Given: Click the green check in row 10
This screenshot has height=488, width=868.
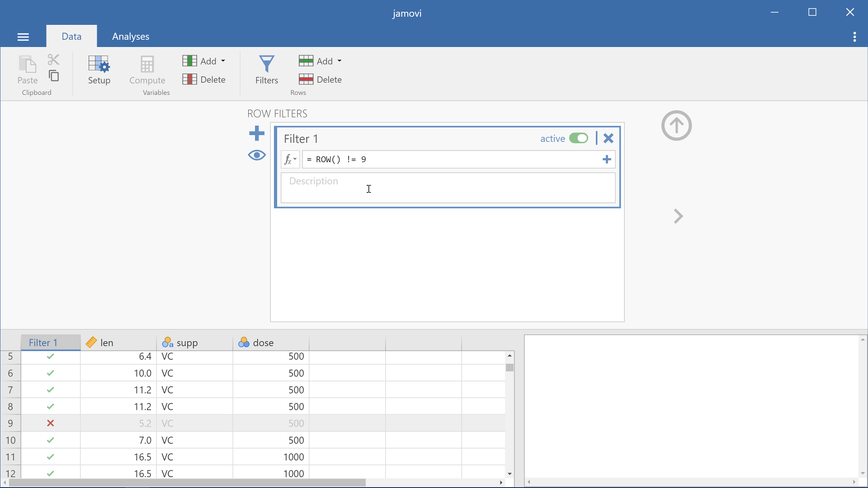Looking at the screenshot, I should tap(51, 440).
